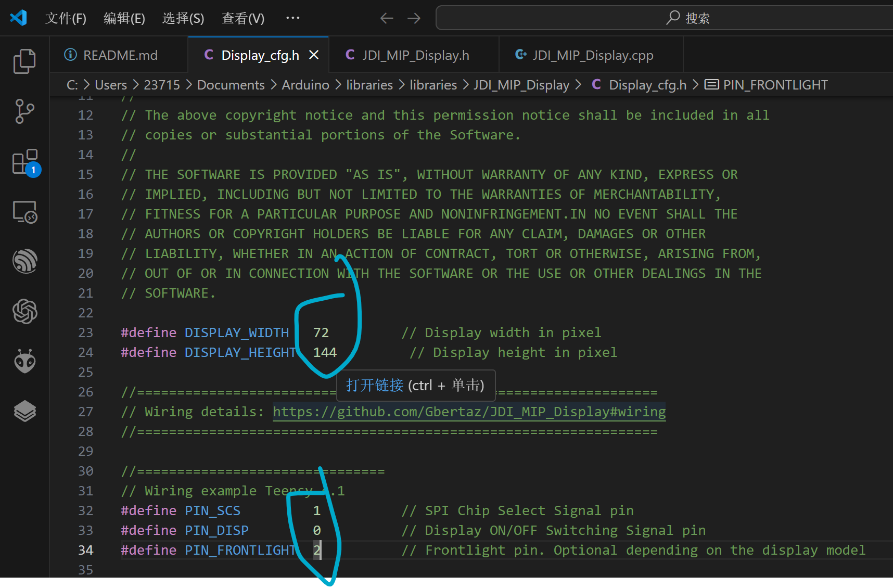Click the search magnifier icon
This screenshot has height=588, width=893.
click(x=673, y=18)
